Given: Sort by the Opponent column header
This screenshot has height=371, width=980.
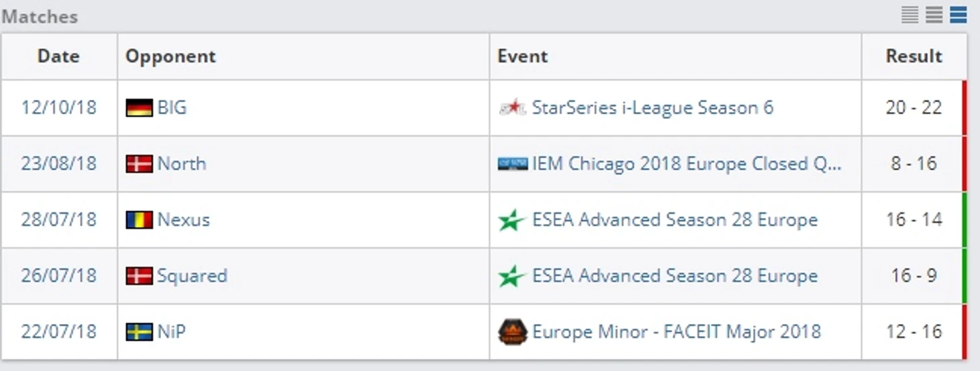Looking at the screenshot, I should point(170,56).
